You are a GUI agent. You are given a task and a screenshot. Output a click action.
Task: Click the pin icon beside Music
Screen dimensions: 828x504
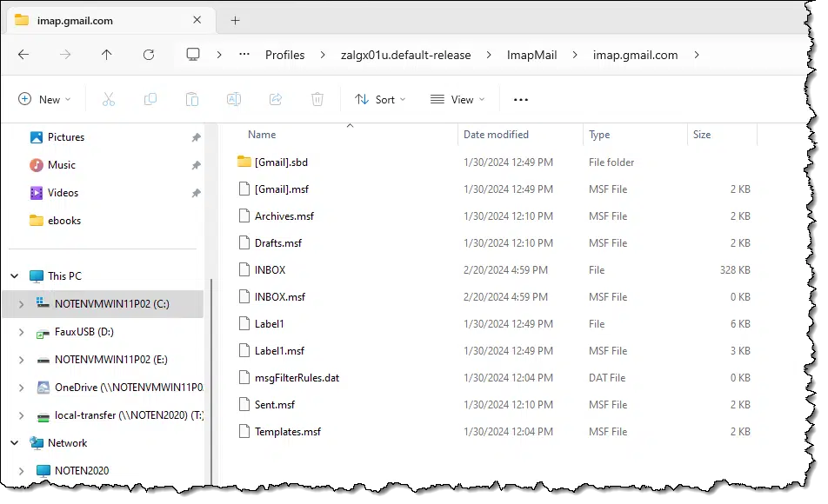(x=196, y=165)
